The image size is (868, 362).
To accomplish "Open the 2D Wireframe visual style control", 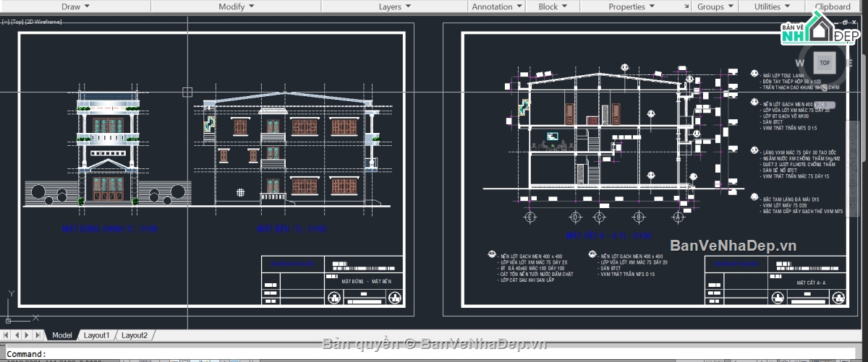I will (43, 22).
